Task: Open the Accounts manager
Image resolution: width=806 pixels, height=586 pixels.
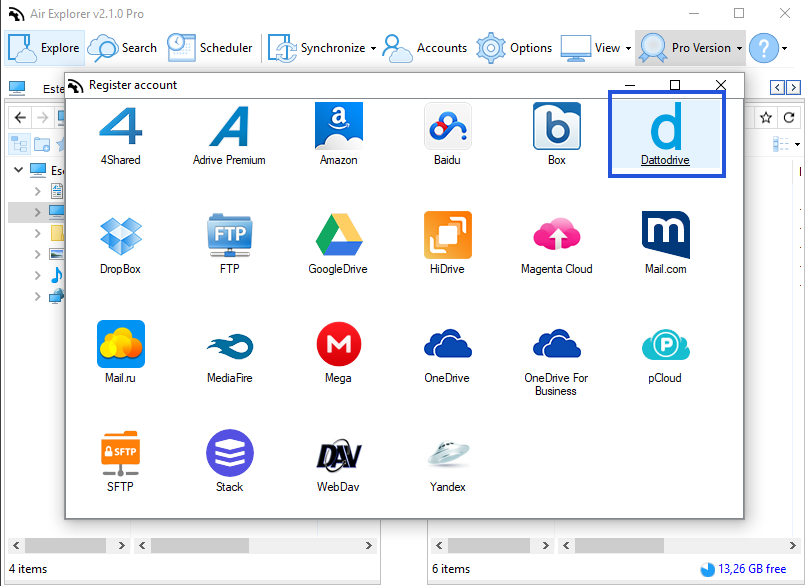Action: point(425,48)
